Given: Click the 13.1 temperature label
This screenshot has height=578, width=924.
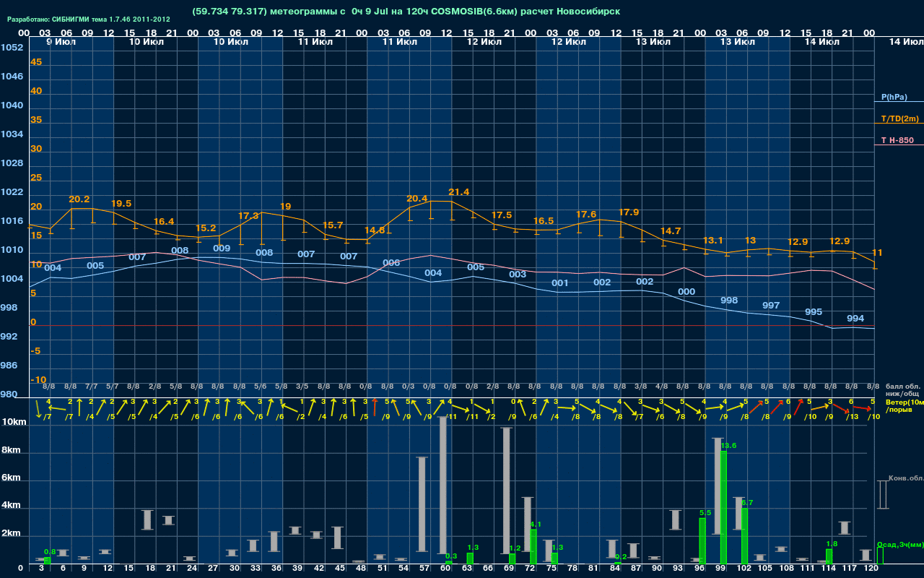Looking at the screenshot, I should click(713, 241).
